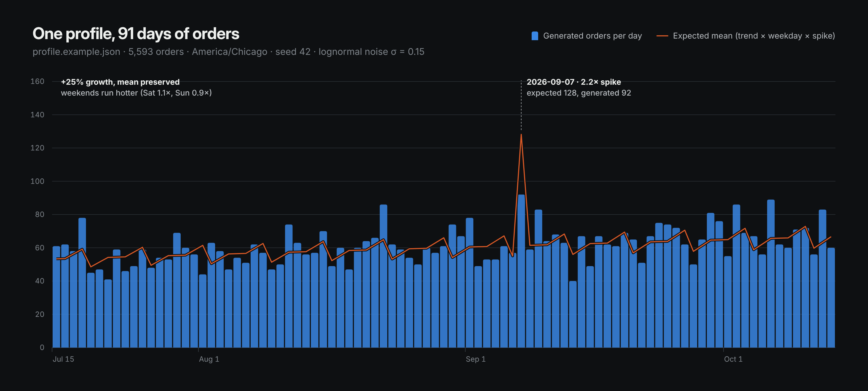This screenshot has width=868, height=391.
Task: Click the Jul 15 x-axis label
Action: 63,359
